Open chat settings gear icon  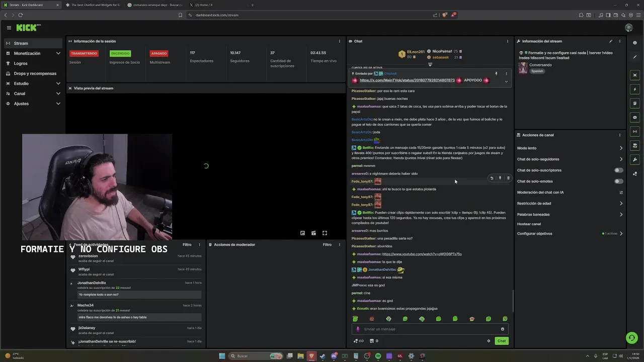pyautogui.click(x=489, y=341)
